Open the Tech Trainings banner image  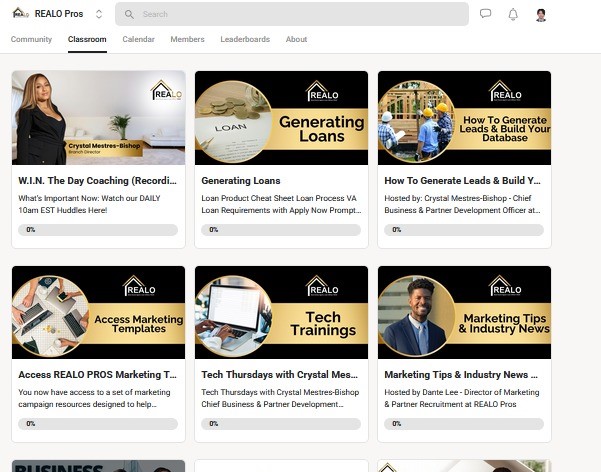pyautogui.click(x=281, y=312)
